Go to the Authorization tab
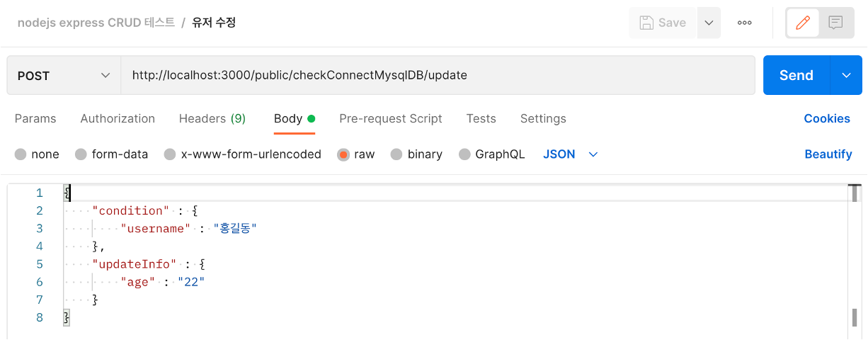Viewport: 868px width, 340px height. (x=118, y=119)
